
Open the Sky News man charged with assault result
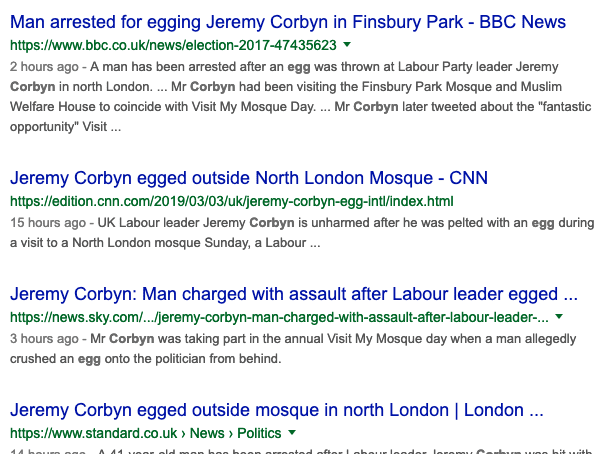pyautogui.click(x=294, y=294)
